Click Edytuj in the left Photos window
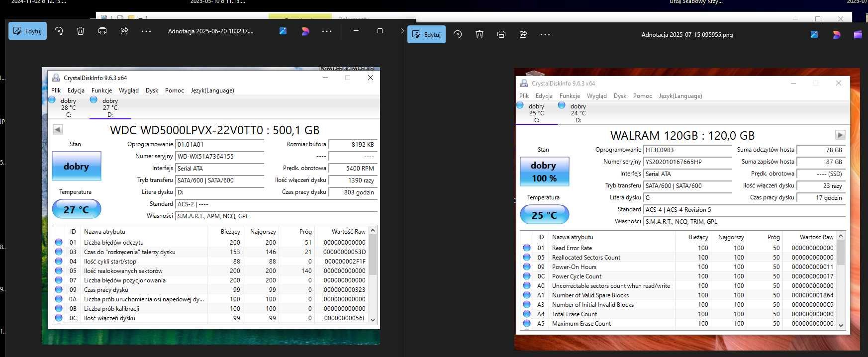This screenshot has width=868, height=357. pos(27,31)
